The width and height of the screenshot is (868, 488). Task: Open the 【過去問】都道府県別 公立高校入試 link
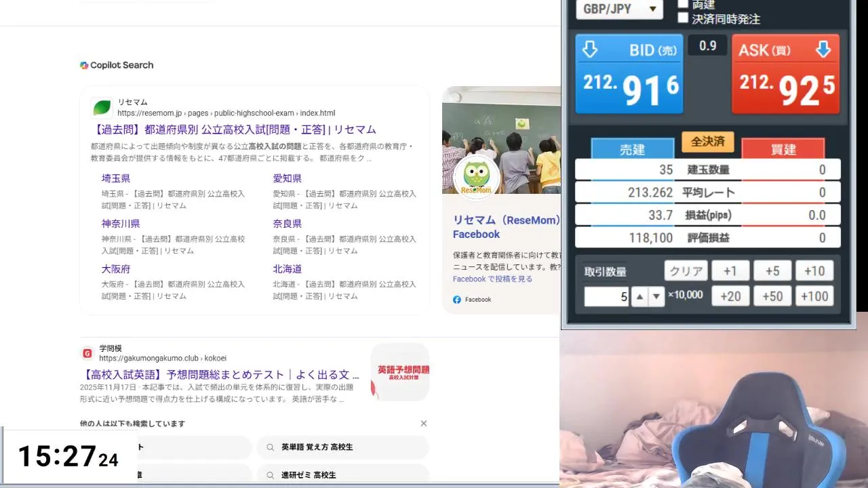click(x=233, y=129)
